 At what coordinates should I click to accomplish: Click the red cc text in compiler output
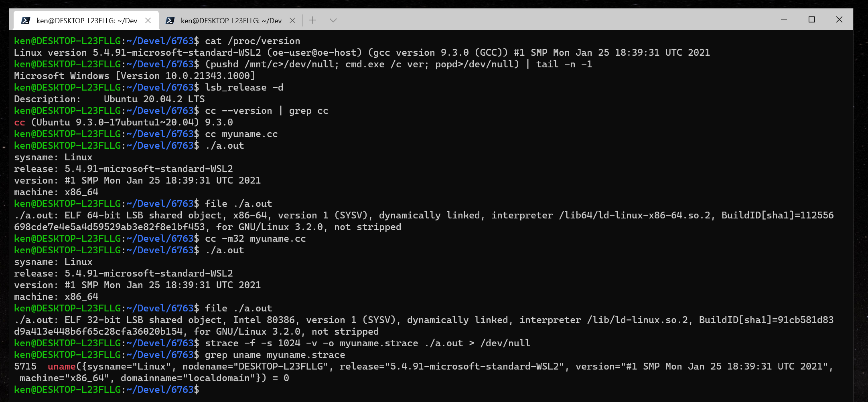pyautogui.click(x=19, y=122)
